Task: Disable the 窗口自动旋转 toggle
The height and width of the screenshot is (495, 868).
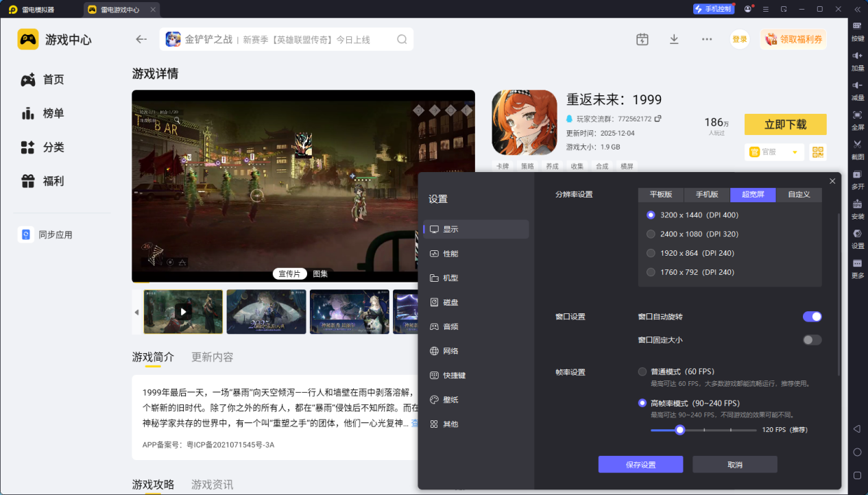Action: [x=812, y=316]
